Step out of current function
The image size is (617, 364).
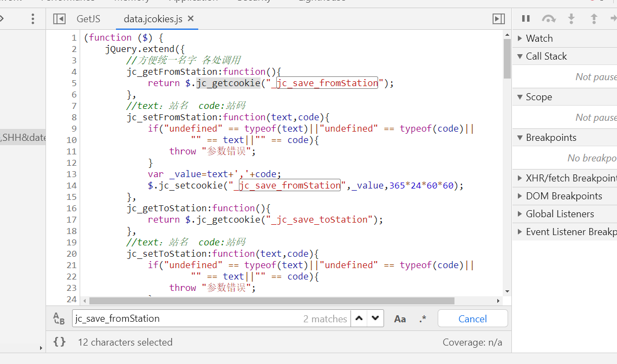tap(594, 18)
